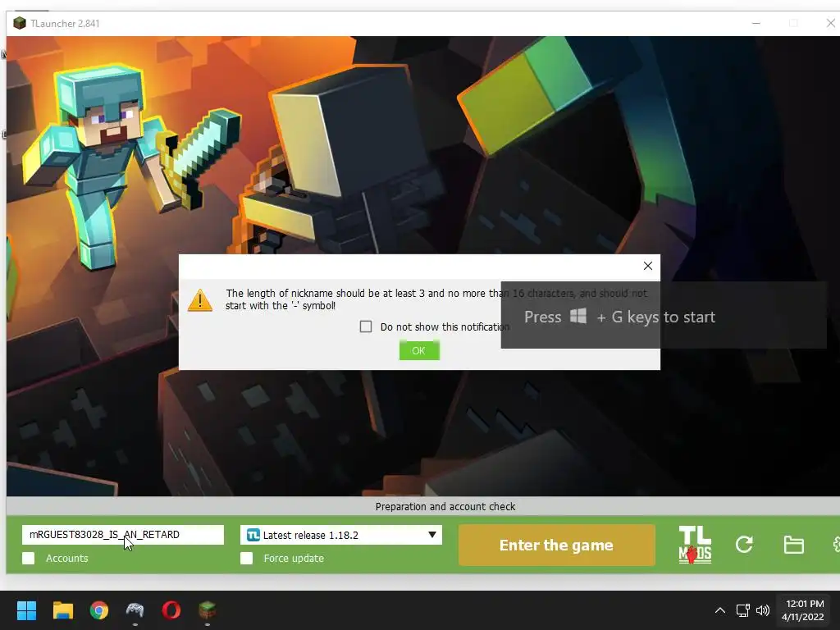Click the nickname input field
This screenshot has height=630, width=840.
(123, 535)
